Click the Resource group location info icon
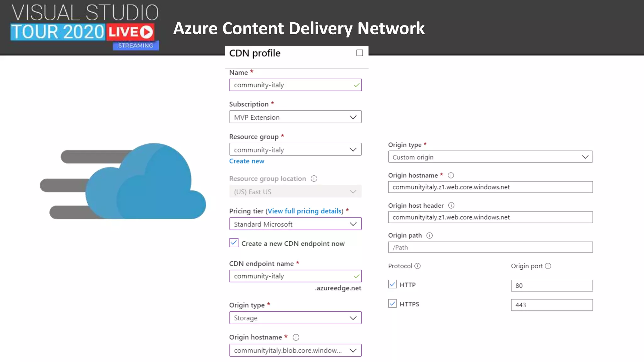 click(x=314, y=178)
